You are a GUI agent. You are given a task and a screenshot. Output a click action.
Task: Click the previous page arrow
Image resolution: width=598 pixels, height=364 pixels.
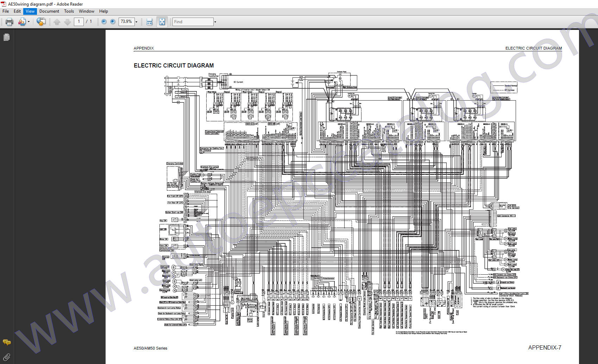point(57,21)
